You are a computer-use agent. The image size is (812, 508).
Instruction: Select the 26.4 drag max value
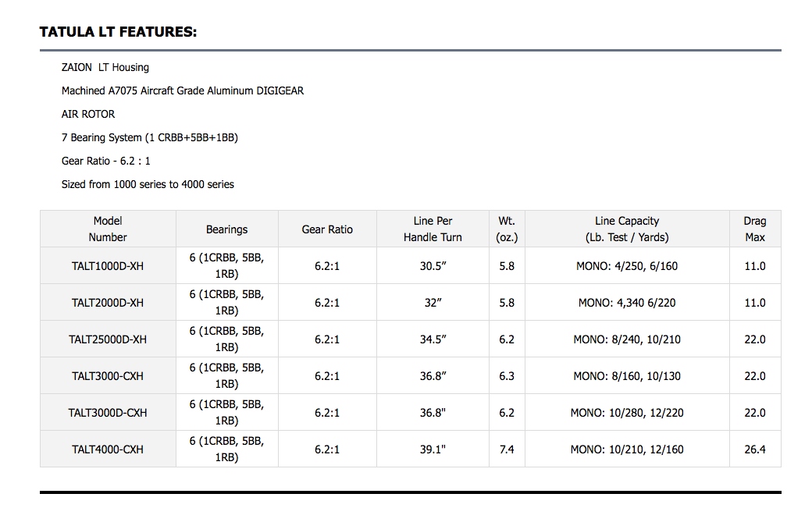coord(755,449)
